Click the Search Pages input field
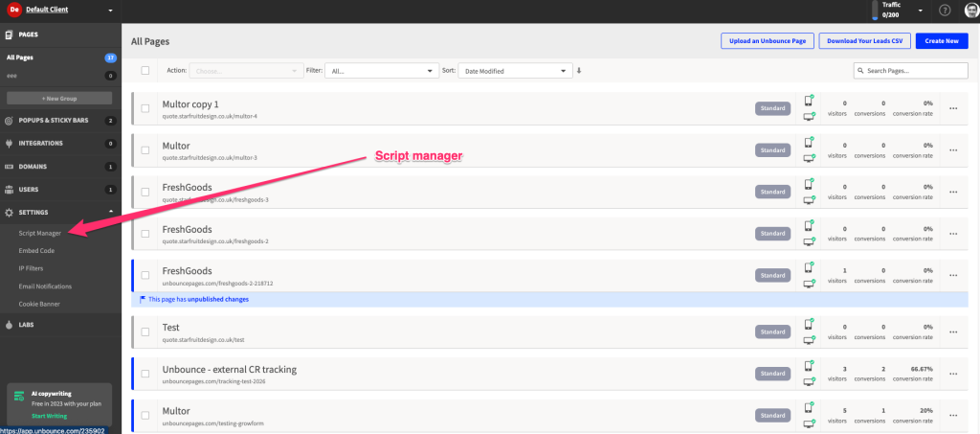Image resolution: width=980 pixels, height=434 pixels. click(x=911, y=71)
